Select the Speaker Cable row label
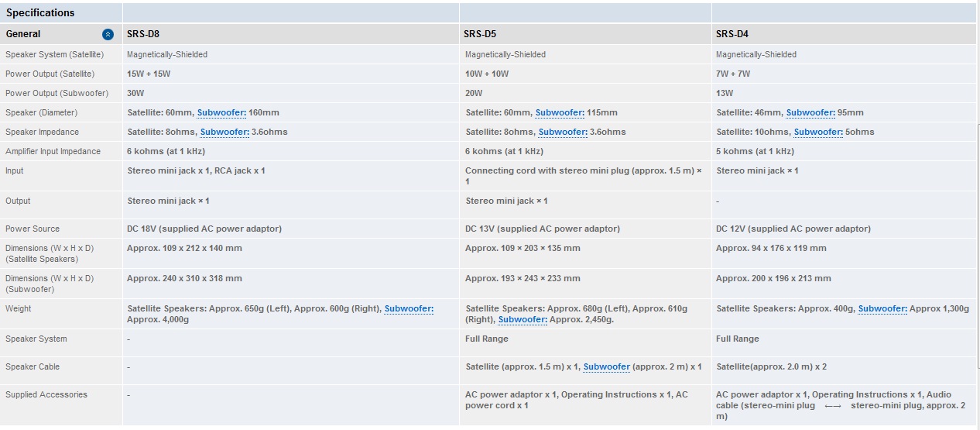This screenshot has height=430, width=980. [x=33, y=366]
